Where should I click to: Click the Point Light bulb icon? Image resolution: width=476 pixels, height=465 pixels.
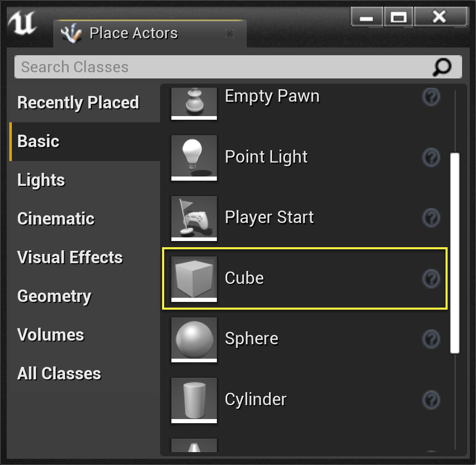point(194,157)
